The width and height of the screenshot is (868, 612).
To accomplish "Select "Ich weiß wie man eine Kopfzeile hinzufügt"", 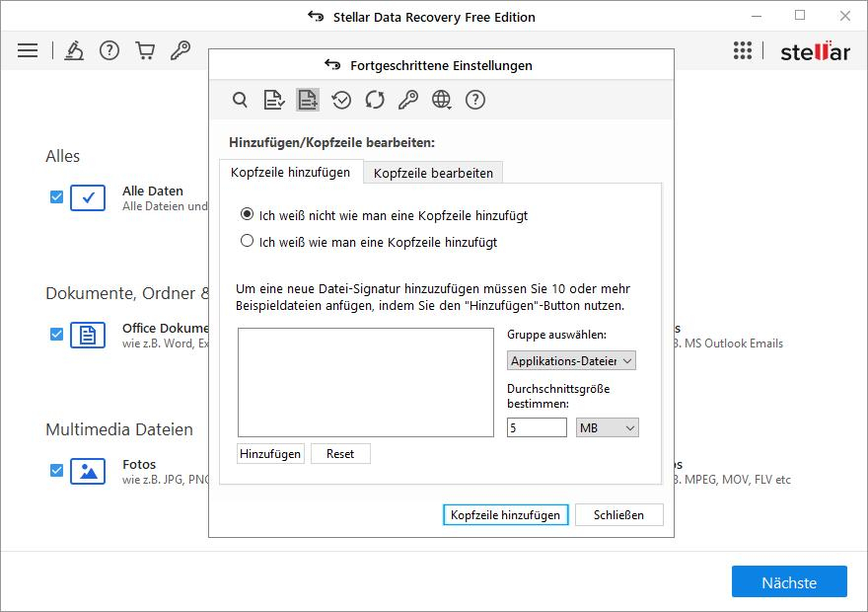I will tap(248, 241).
